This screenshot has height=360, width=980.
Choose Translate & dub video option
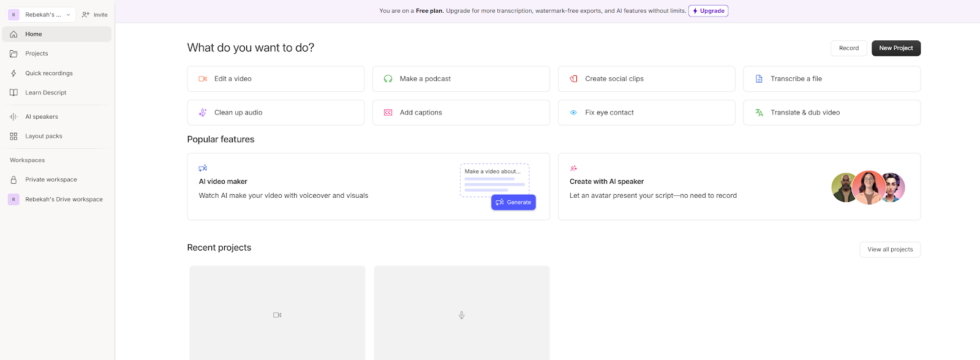832,113
